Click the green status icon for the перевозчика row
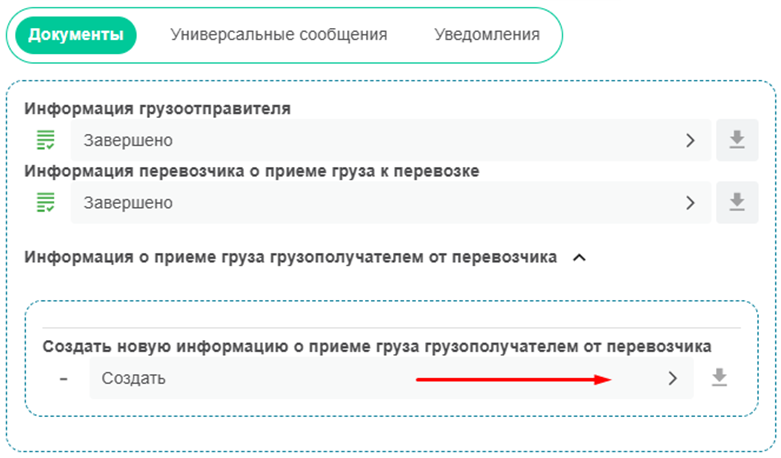The width and height of the screenshot is (781, 458). tap(45, 203)
